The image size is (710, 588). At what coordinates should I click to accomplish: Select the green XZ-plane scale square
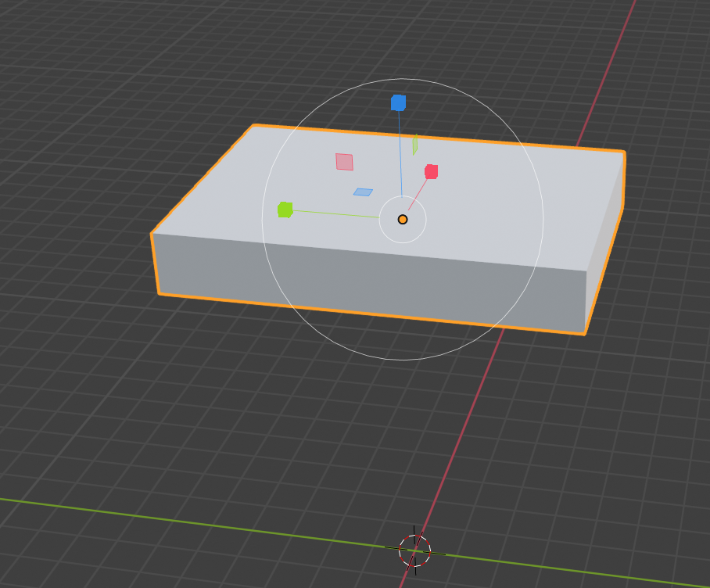coord(415,145)
